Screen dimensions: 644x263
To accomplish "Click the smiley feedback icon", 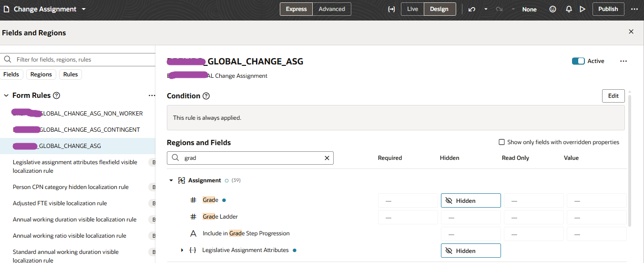I will pyautogui.click(x=553, y=9).
